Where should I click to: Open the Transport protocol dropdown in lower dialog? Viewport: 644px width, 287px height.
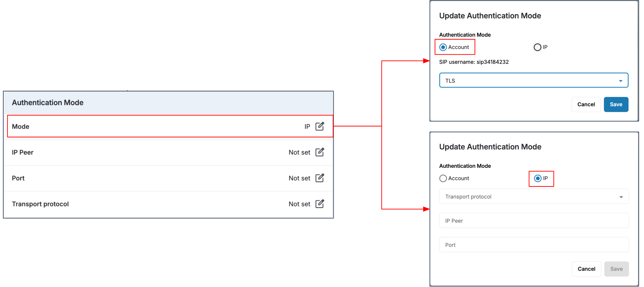click(534, 197)
